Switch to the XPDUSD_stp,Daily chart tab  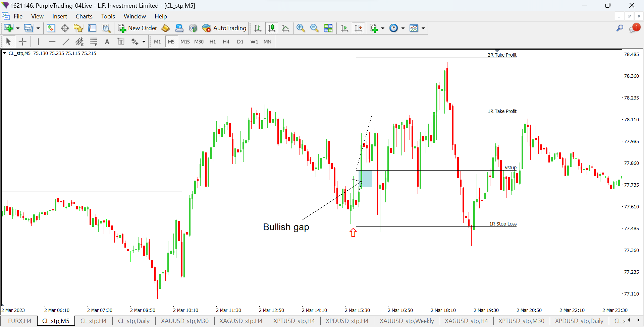tap(579, 321)
